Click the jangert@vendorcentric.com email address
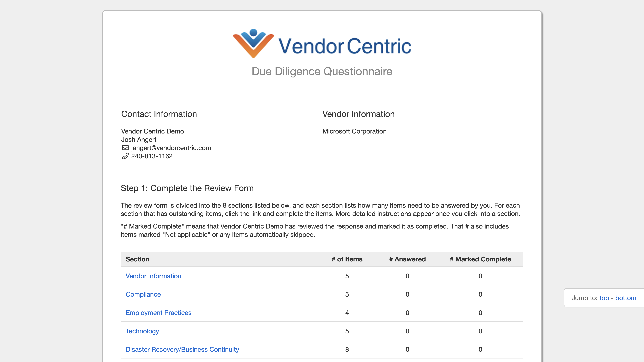This screenshot has height=362, width=644. point(171,148)
